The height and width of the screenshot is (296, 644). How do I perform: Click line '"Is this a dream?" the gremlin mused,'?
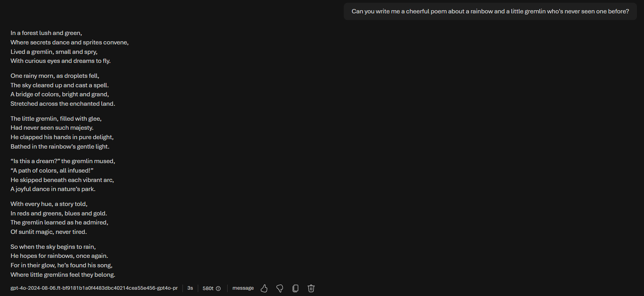pyautogui.click(x=63, y=161)
